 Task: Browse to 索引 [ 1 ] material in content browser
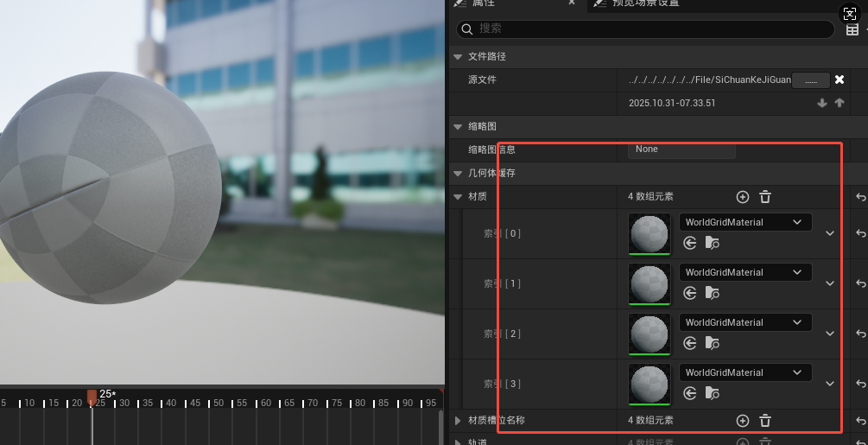(712, 293)
